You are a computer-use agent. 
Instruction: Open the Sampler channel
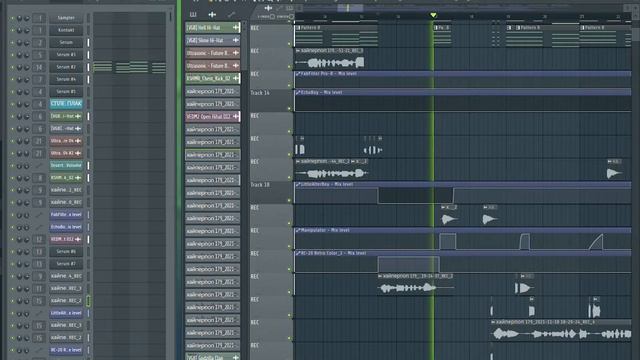point(66,18)
